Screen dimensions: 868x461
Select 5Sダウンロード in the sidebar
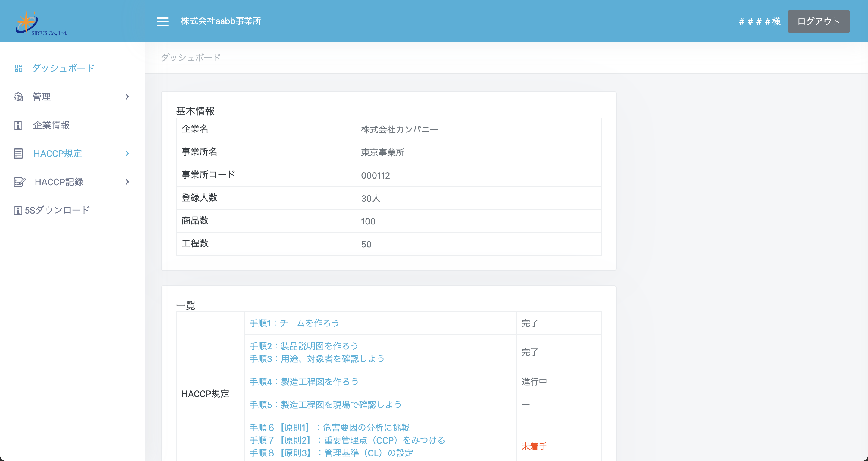57,210
